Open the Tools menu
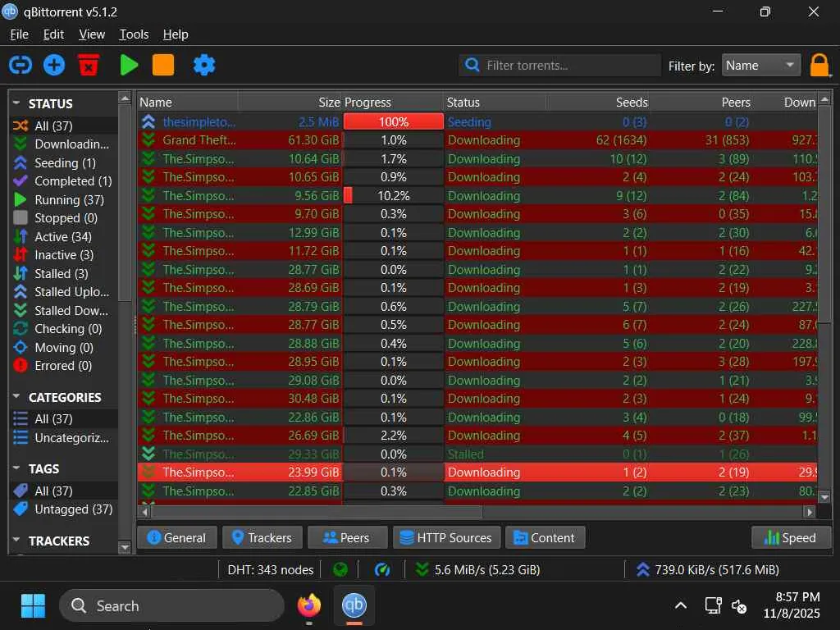Screen dimensions: 840x630 134,34
